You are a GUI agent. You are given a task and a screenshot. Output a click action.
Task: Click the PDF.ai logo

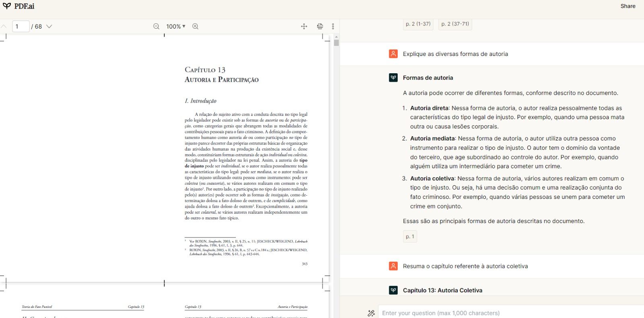(x=18, y=6)
